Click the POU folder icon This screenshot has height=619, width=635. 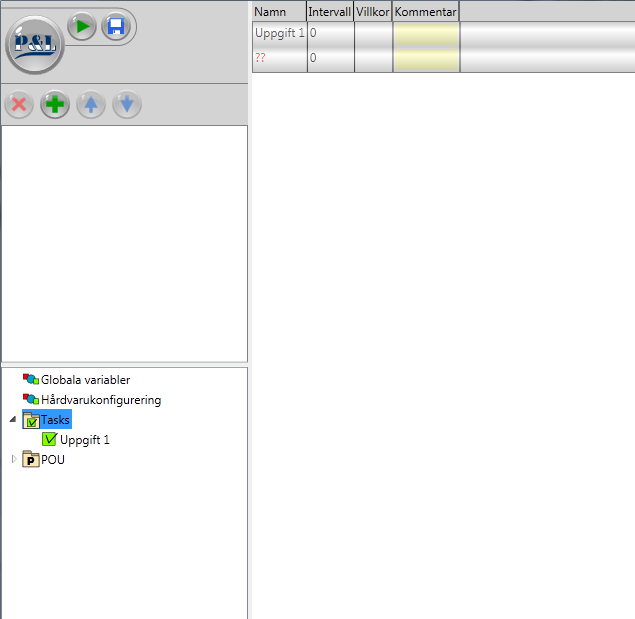(31, 459)
